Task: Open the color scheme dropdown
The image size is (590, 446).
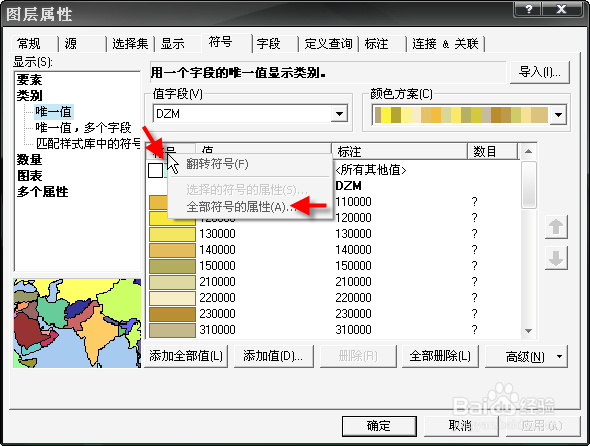Action: point(558,115)
